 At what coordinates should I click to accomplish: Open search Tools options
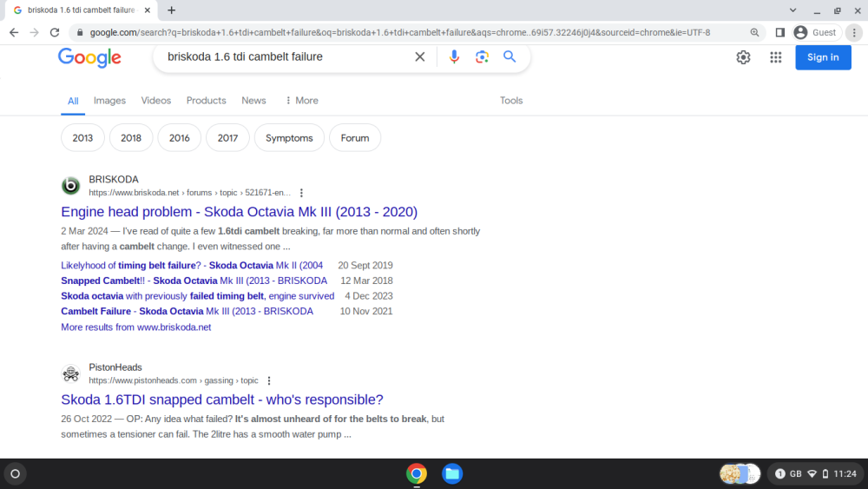[511, 100]
